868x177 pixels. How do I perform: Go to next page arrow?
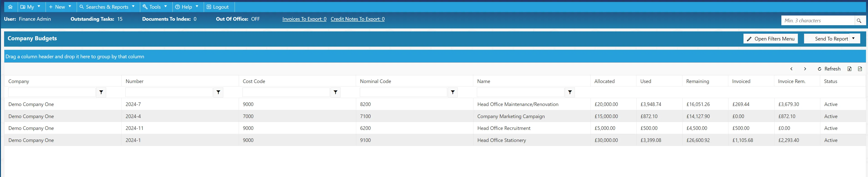click(805, 69)
